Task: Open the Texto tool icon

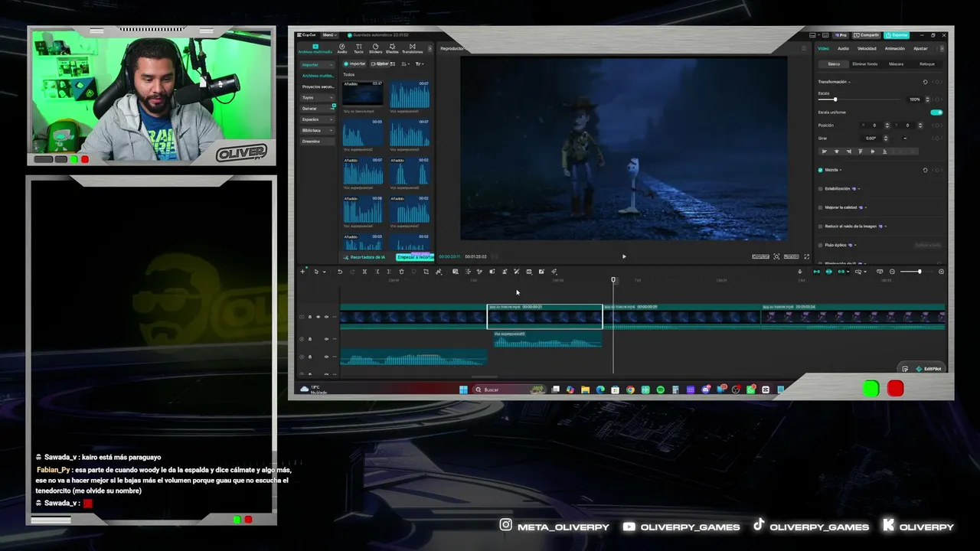Action: point(358,48)
